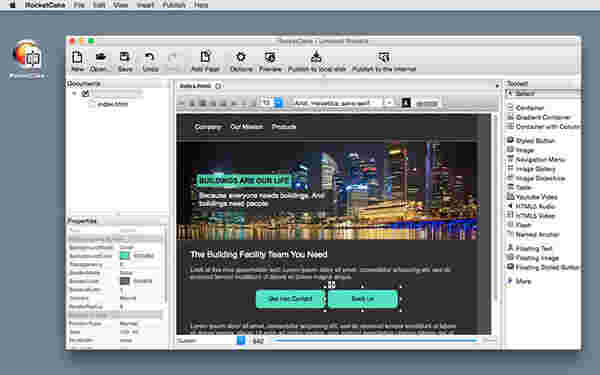Open the Help menu
The width and height of the screenshot is (600, 375).
pos(201,5)
